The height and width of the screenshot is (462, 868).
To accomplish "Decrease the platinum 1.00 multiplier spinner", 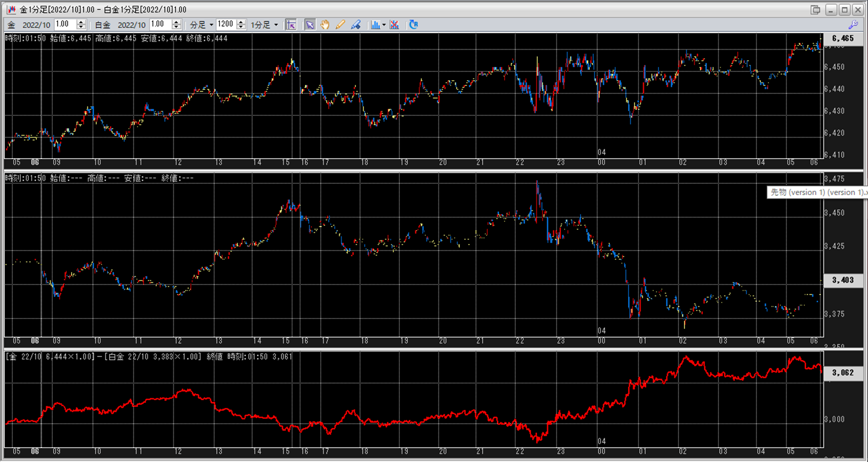I will [x=176, y=27].
